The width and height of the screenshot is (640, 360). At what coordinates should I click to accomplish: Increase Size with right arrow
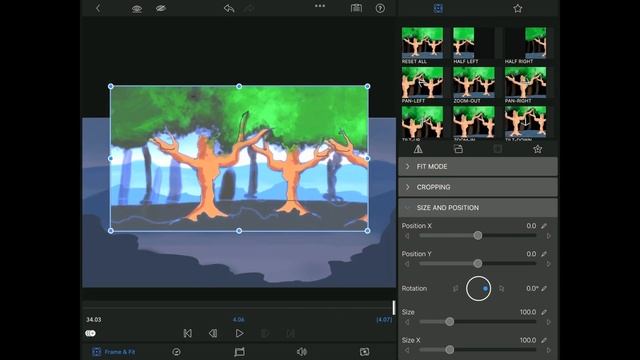549,322
